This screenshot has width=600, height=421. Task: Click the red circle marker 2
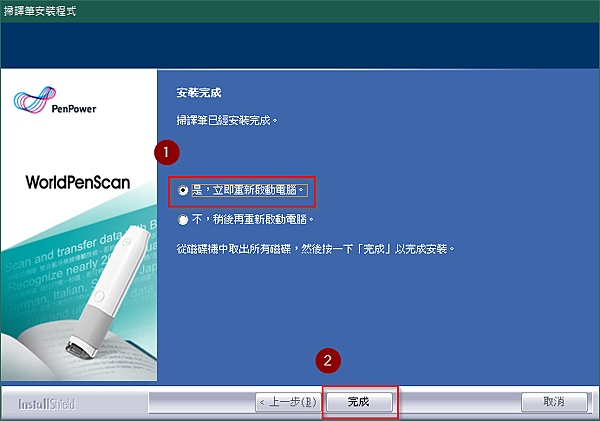pos(328,361)
